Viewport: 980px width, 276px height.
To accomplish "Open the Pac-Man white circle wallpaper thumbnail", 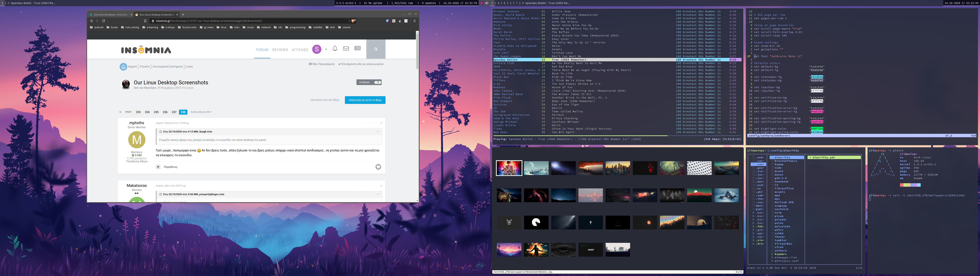I will [536, 222].
